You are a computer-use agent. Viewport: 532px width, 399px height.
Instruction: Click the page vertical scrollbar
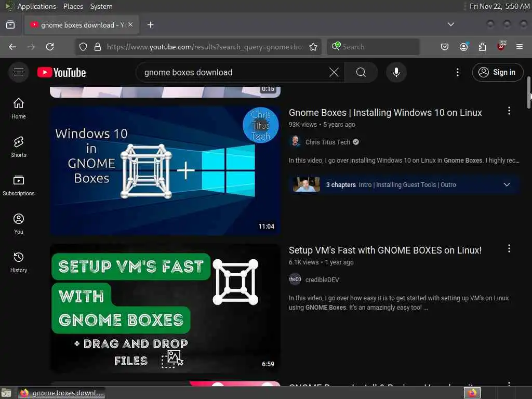click(528, 92)
